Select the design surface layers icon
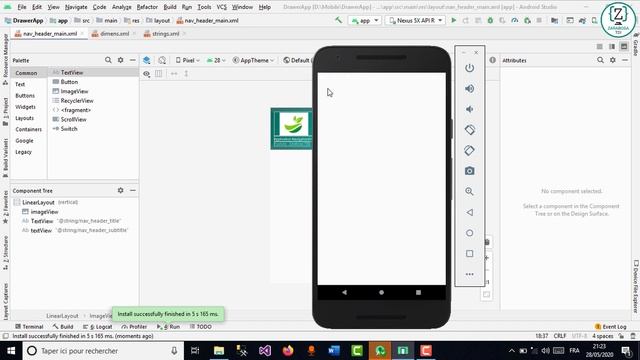The height and width of the screenshot is (360, 640). coord(147,60)
